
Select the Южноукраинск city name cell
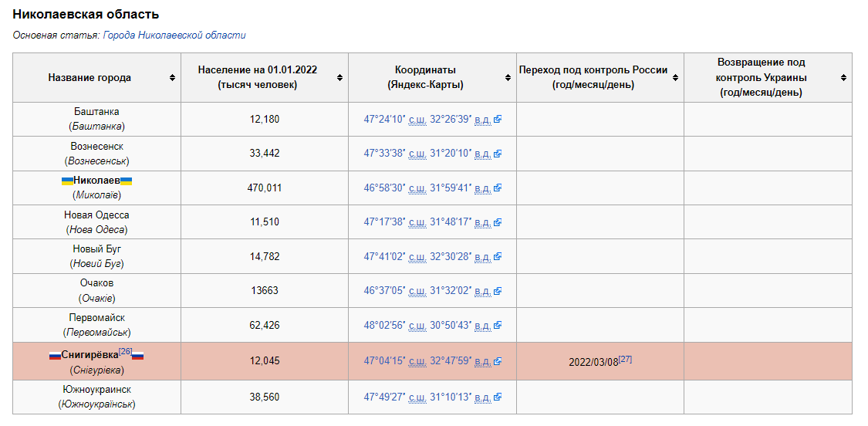pos(97,397)
